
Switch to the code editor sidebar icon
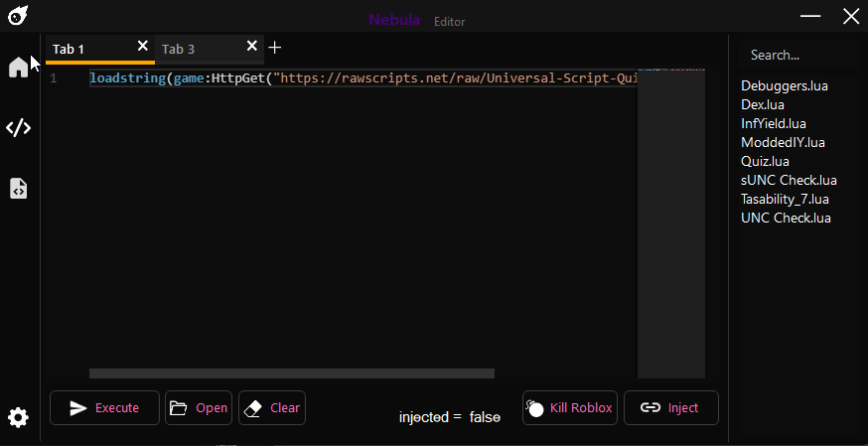coord(18,127)
